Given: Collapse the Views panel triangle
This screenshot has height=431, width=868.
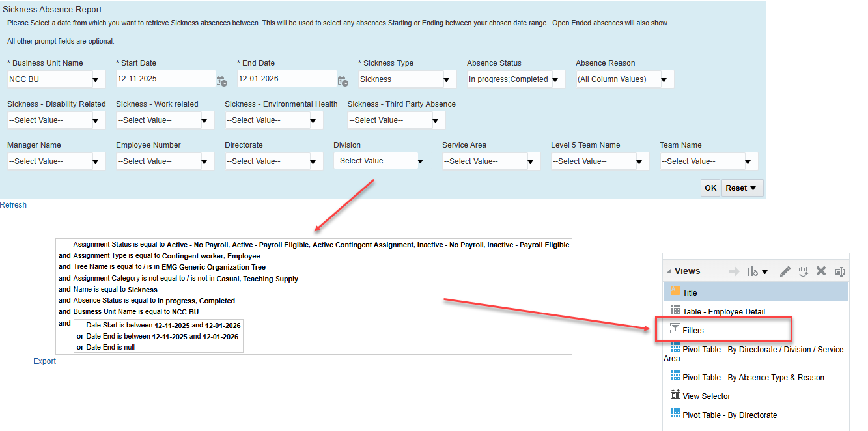Looking at the screenshot, I should [669, 271].
